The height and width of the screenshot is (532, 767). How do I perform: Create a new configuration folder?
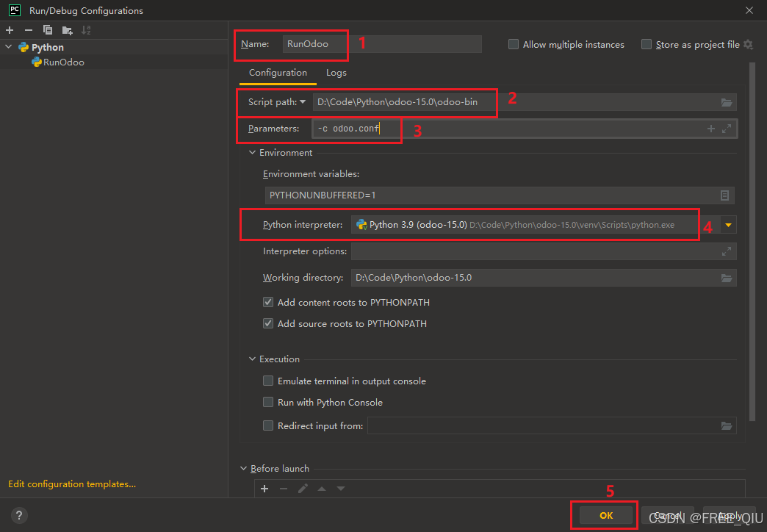click(67, 30)
